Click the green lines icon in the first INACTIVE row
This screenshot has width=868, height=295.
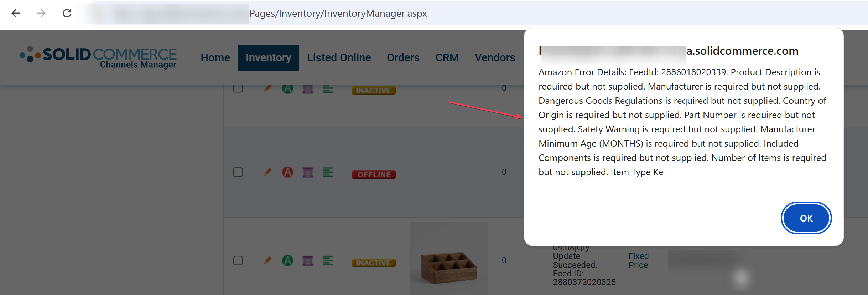tap(328, 89)
